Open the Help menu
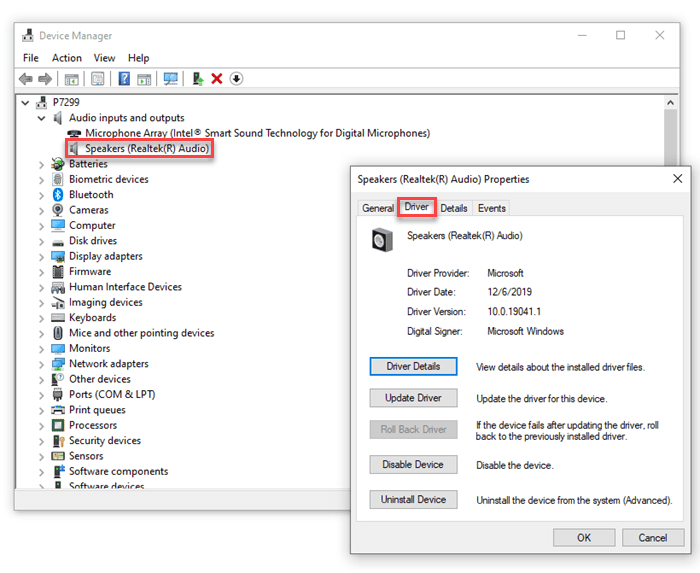Image resolution: width=700 pixels, height=573 pixels. [138, 58]
